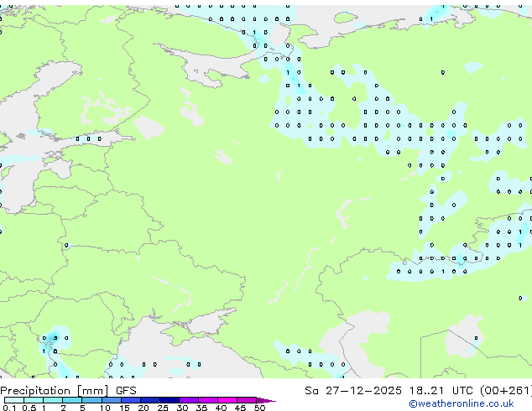Click the "(00+261)" forecast offset text
The width and height of the screenshot is (532, 411).
[506, 391]
